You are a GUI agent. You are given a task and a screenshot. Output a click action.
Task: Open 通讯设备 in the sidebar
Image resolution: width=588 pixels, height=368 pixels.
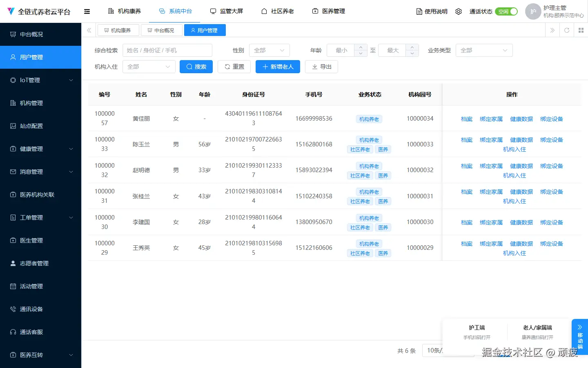point(41,309)
